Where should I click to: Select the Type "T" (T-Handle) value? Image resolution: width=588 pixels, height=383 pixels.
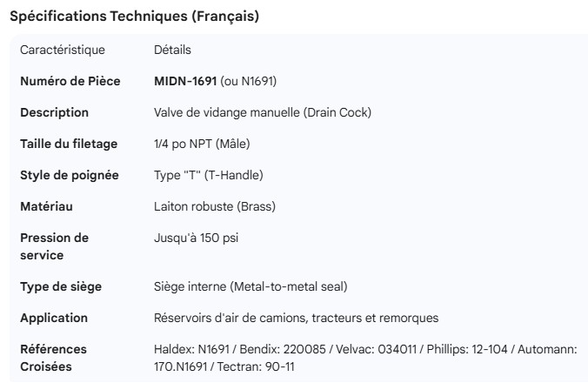(x=208, y=175)
